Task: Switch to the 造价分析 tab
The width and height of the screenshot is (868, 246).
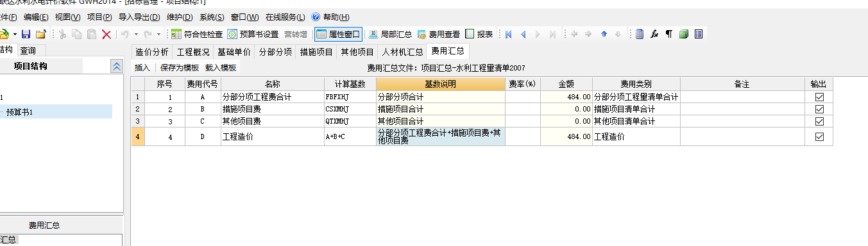Action: pyautogui.click(x=152, y=52)
